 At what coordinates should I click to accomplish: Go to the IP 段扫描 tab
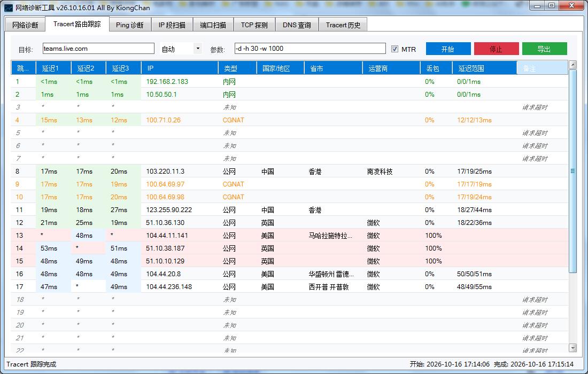172,25
